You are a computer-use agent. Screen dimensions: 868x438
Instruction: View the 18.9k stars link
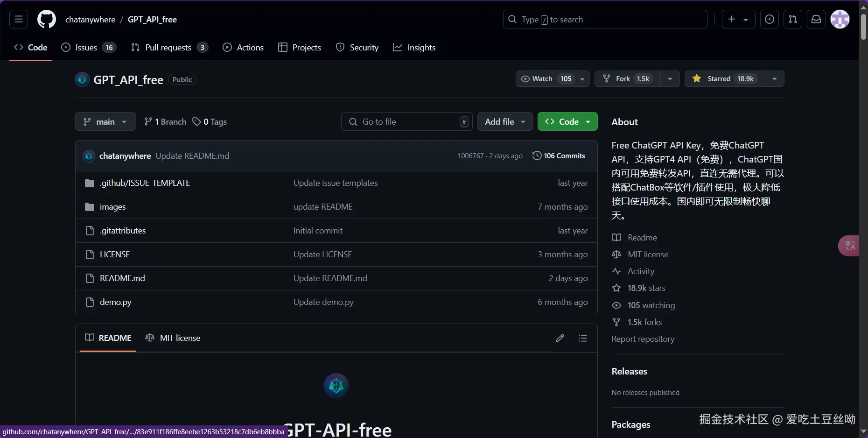click(639, 288)
